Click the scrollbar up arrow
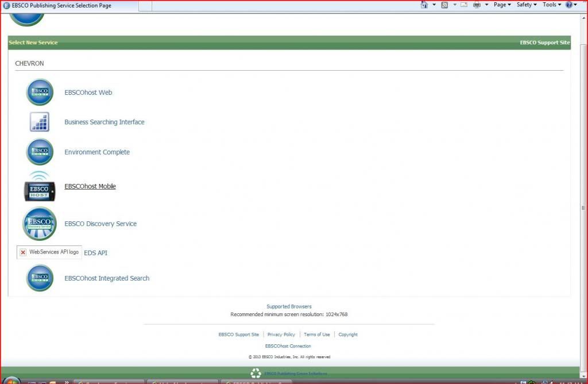 pos(583,18)
